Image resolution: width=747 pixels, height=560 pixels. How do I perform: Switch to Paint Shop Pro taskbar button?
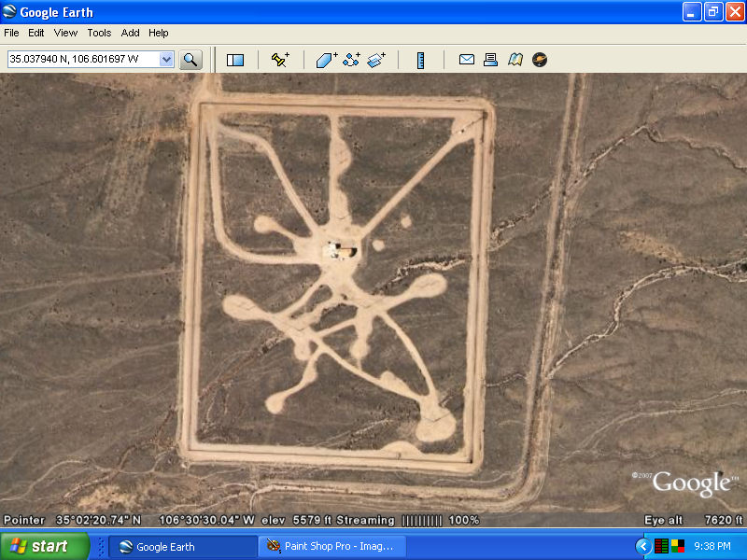tap(332, 547)
